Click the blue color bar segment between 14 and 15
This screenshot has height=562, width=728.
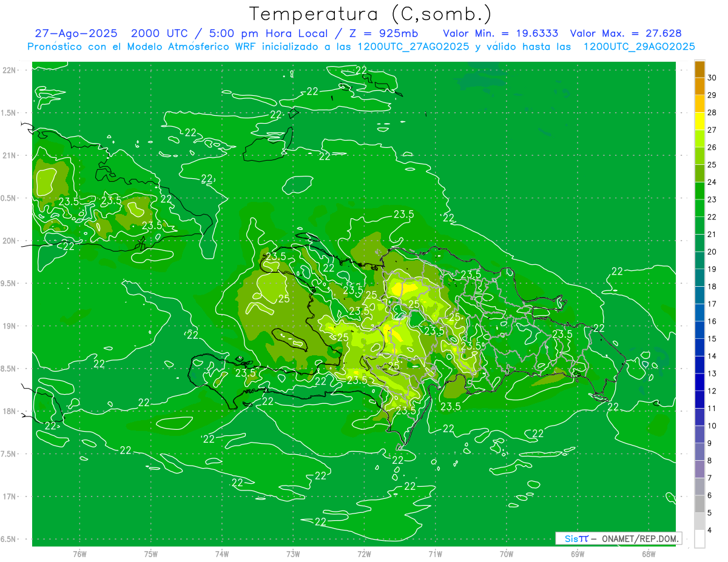click(x=699, y=347)
